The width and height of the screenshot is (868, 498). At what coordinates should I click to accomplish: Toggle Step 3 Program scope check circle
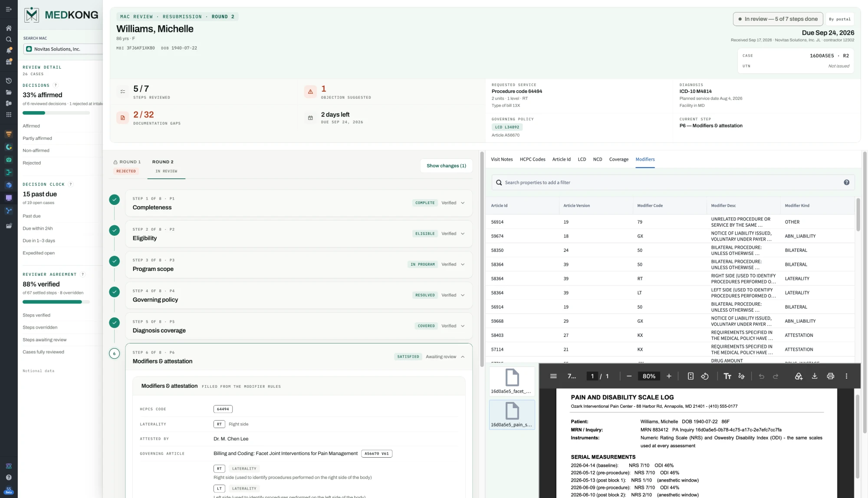click(x=114, y=261)
